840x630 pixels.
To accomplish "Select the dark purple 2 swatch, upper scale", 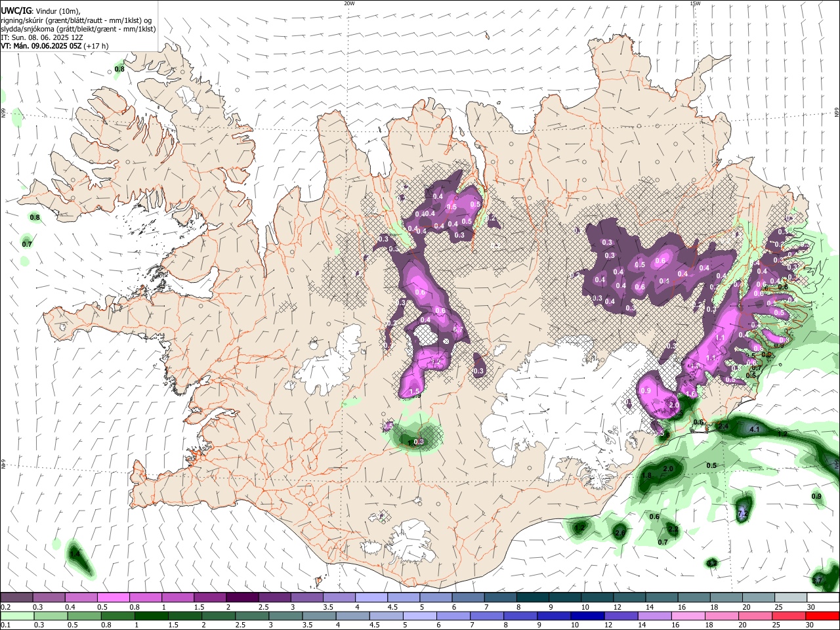I will coord(242,598).
